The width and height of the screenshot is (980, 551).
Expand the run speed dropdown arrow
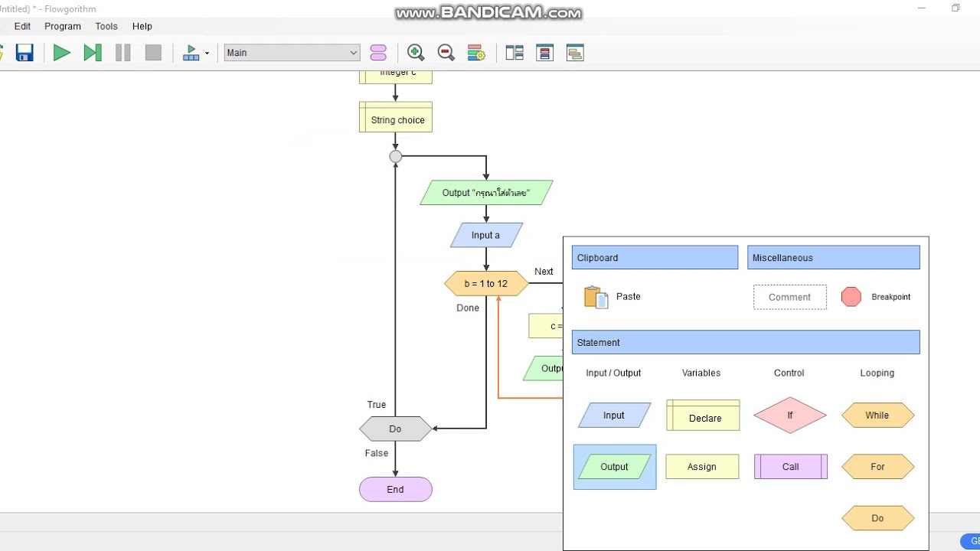click(207, 54)
